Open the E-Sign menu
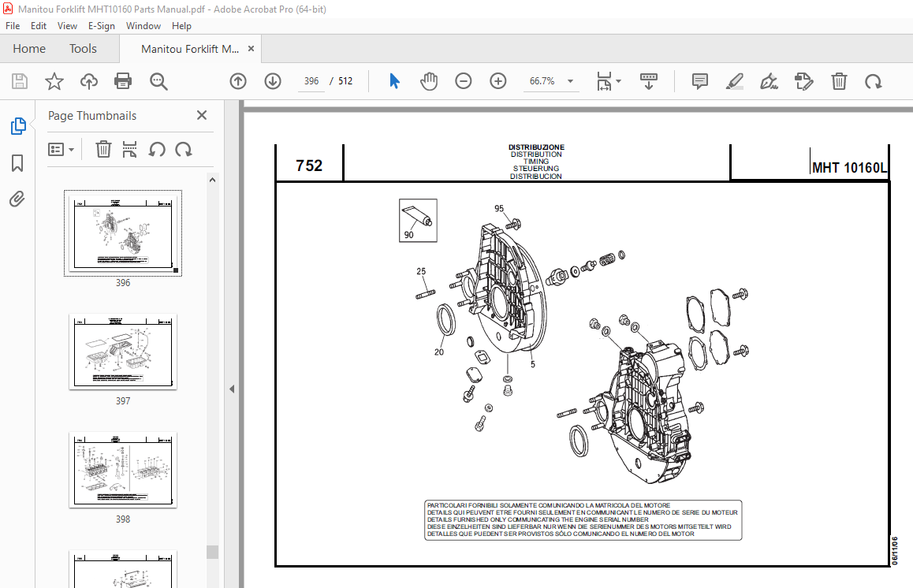Viewport: 913px width, 588px height. coord(102,25)
